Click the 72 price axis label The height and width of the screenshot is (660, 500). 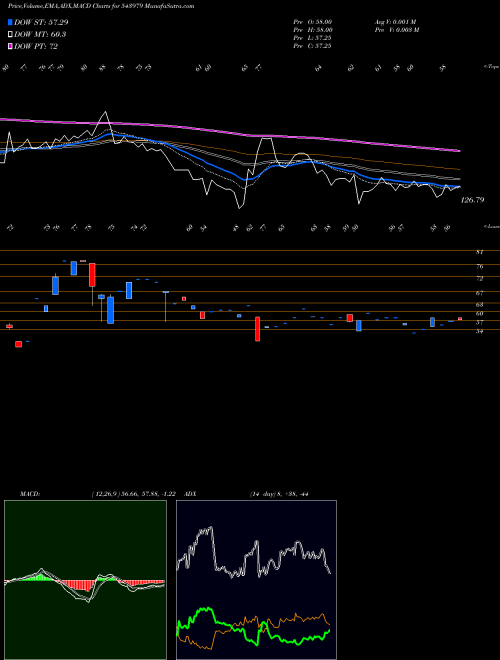click(x=479, y=279)
